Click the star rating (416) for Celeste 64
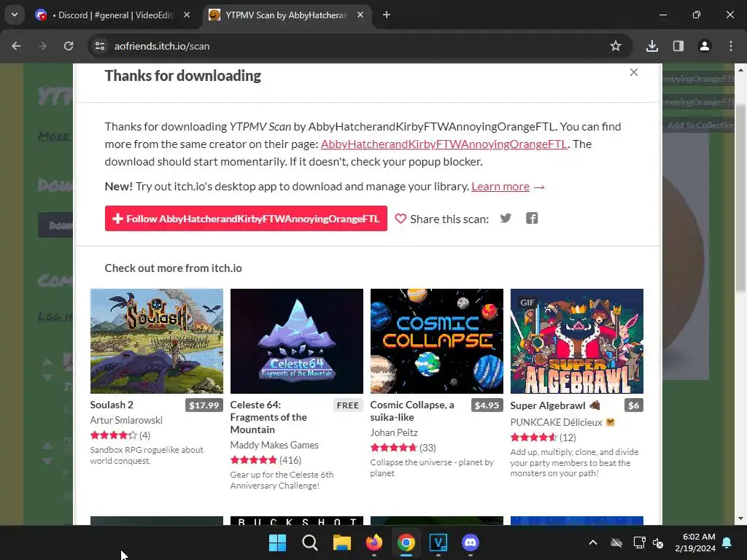The image size is (747, 560). pos(266,460)
